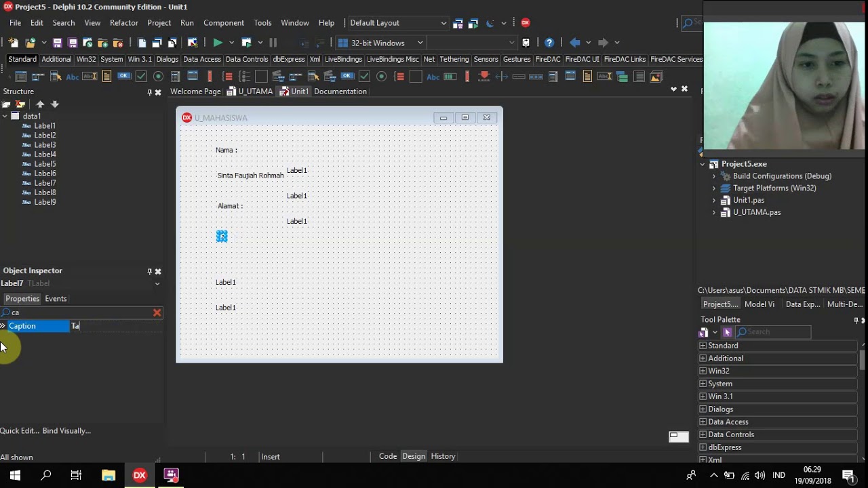
Task: Click the blue Help question mark icon
Action: point(549,43)
